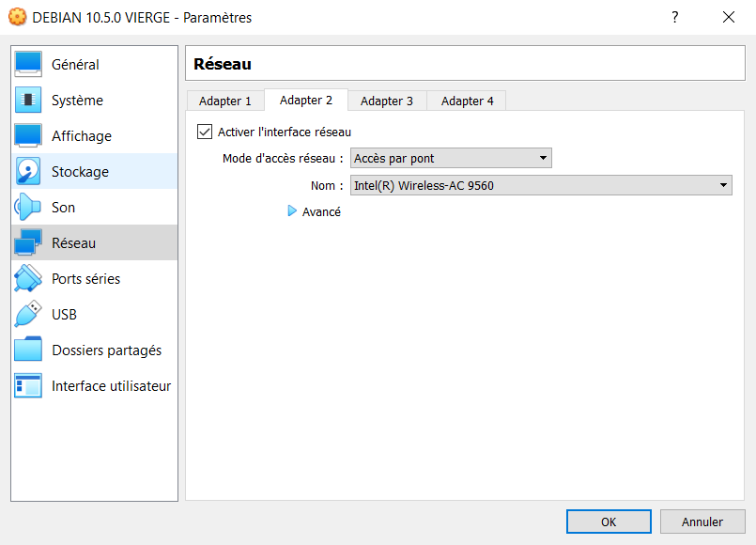Open the Mode d'accès réseau dropdown
756x545 pixels.
(x=451, y=157)
